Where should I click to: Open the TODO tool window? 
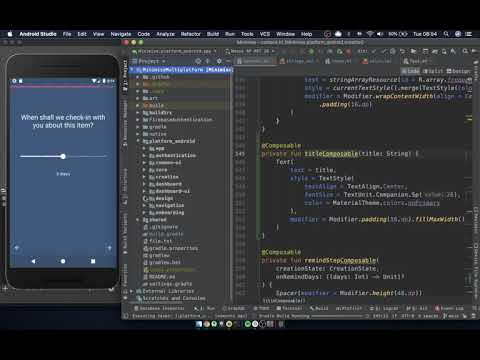[x=261, y=308]
